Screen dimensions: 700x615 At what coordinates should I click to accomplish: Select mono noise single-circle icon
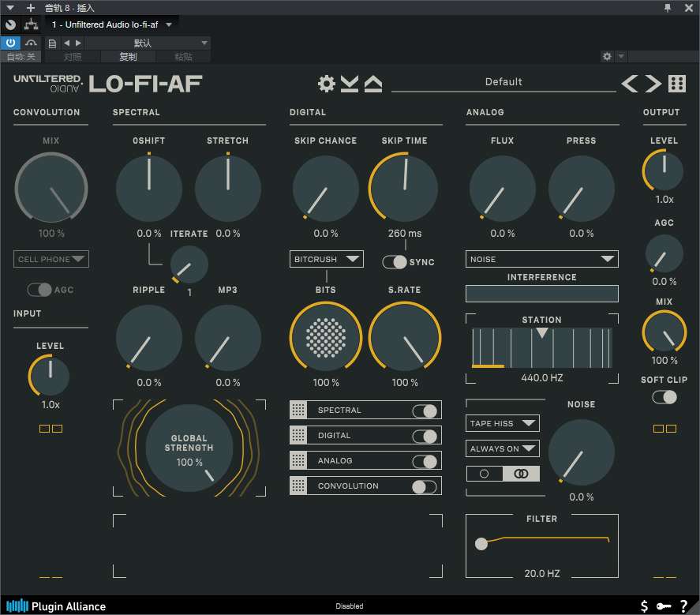click(485, 474)
